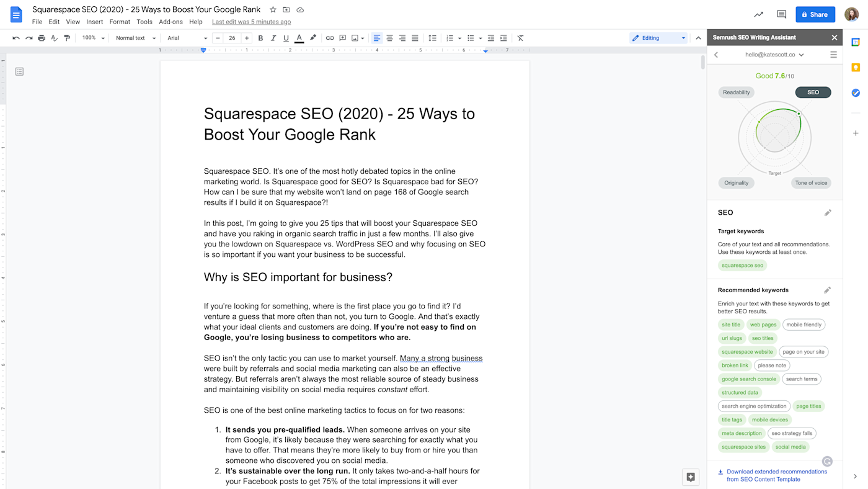Clear formatting in the toolbar
This screenshot has height=489, width=868.
520,38
